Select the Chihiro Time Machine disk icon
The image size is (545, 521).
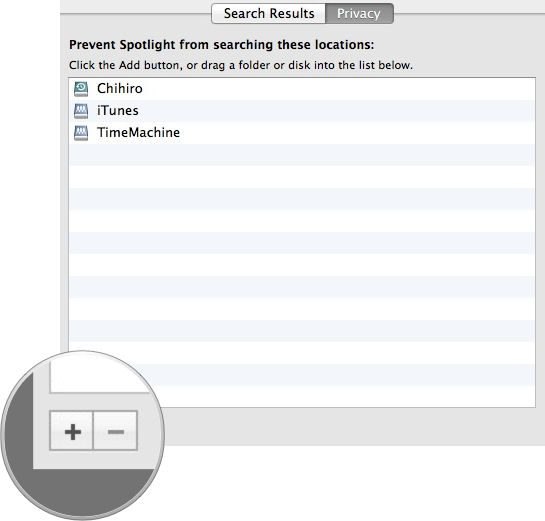81,89
